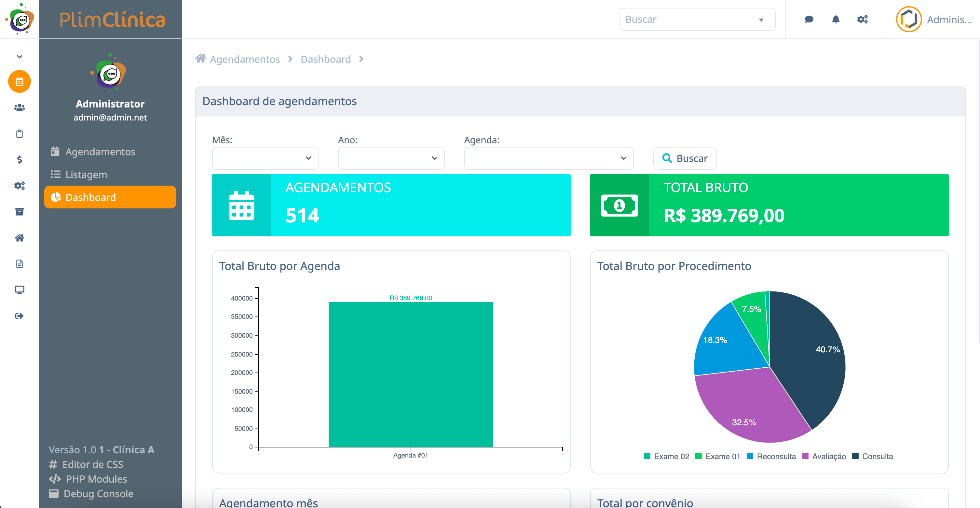Open the Editor de CSS link
The height and width of the screenshot is (508, 980).
pyautogui.click(x=86, y=464)
